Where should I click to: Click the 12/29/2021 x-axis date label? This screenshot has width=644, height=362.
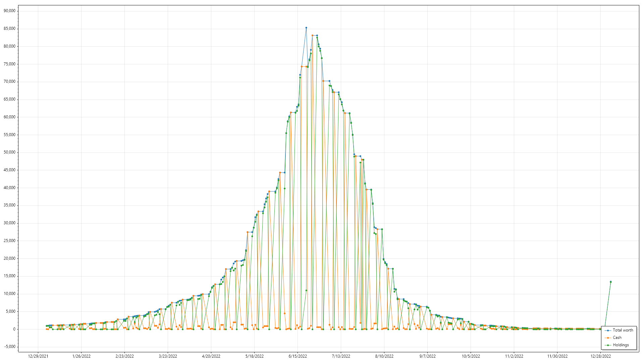(x=38, y=356)
